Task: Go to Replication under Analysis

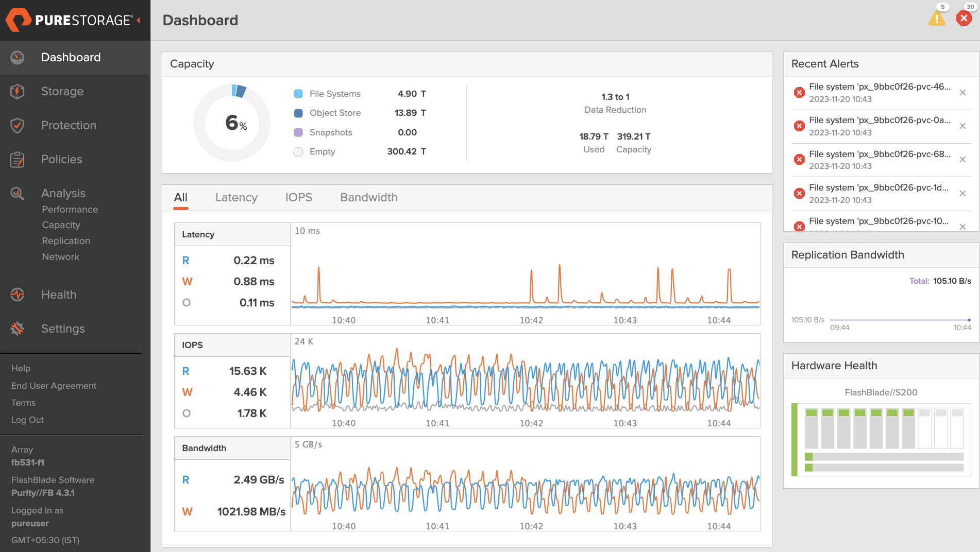Action: pyautogui.click(x=66, y=241)
